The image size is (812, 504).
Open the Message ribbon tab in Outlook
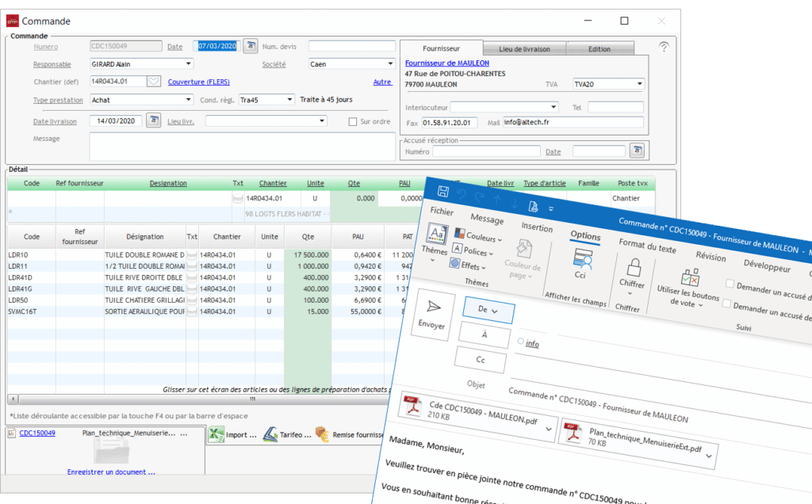(x=487, y=219)
